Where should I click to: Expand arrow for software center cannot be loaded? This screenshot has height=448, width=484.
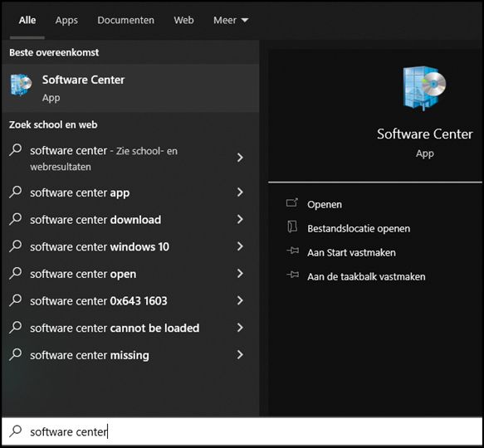(x=240, y=328)
